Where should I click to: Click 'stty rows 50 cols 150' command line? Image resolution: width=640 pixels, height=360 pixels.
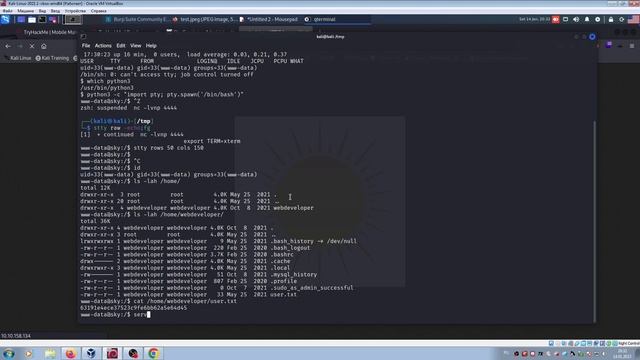pyautogui.click(x=169, y=148)
